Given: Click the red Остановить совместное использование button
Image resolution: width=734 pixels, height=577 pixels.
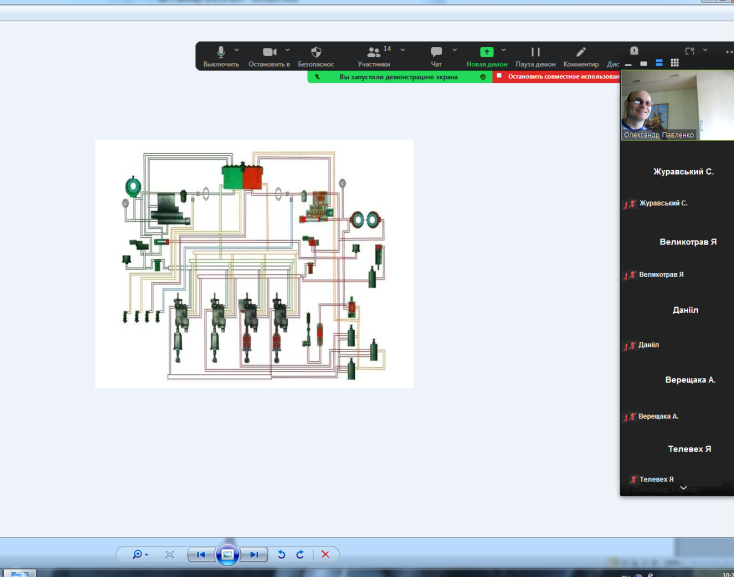Looking at the screenshot, I should 560,76.
